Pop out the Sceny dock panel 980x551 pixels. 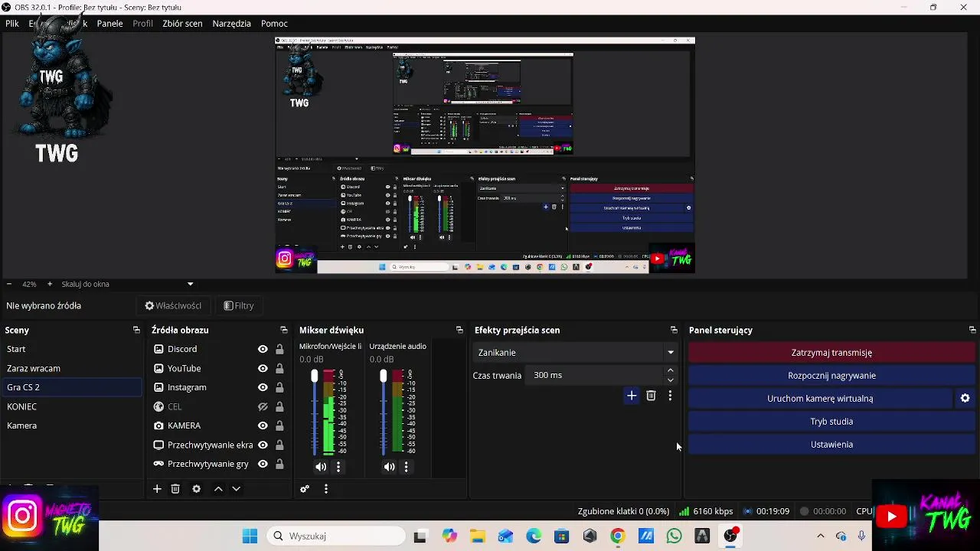point(136,330)
